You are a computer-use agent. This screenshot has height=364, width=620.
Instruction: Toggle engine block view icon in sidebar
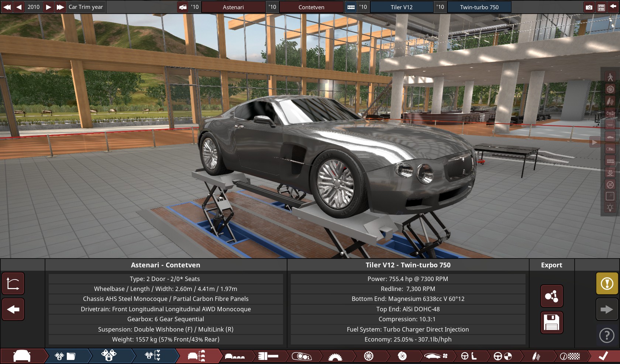(610, 161)
